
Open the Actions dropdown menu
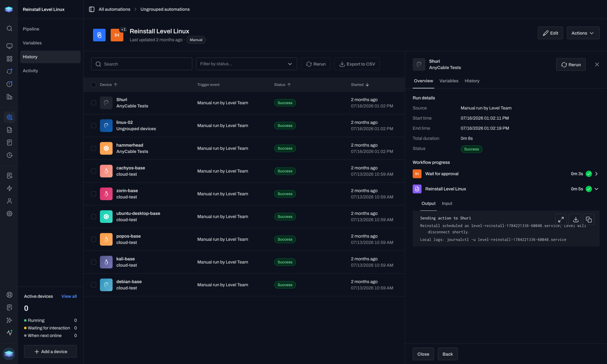tap(583, 33)
